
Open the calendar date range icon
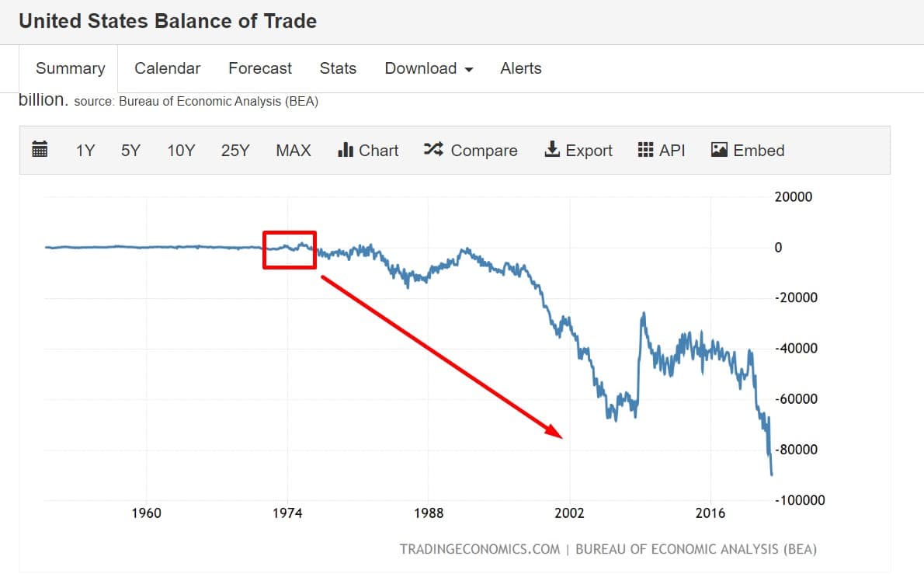[40, 150]
